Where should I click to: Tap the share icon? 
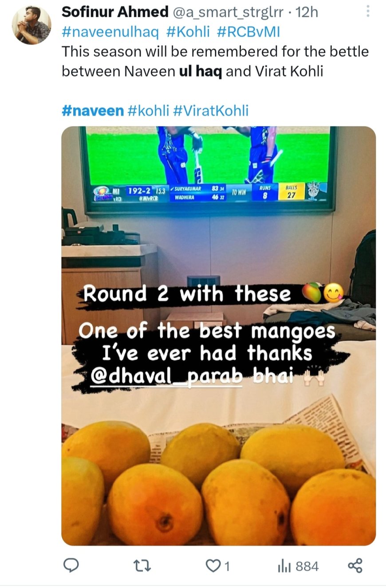[355, 565]
